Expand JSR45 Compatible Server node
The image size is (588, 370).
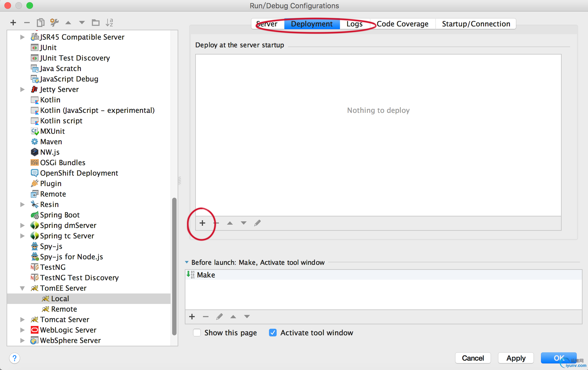(23, 37)
